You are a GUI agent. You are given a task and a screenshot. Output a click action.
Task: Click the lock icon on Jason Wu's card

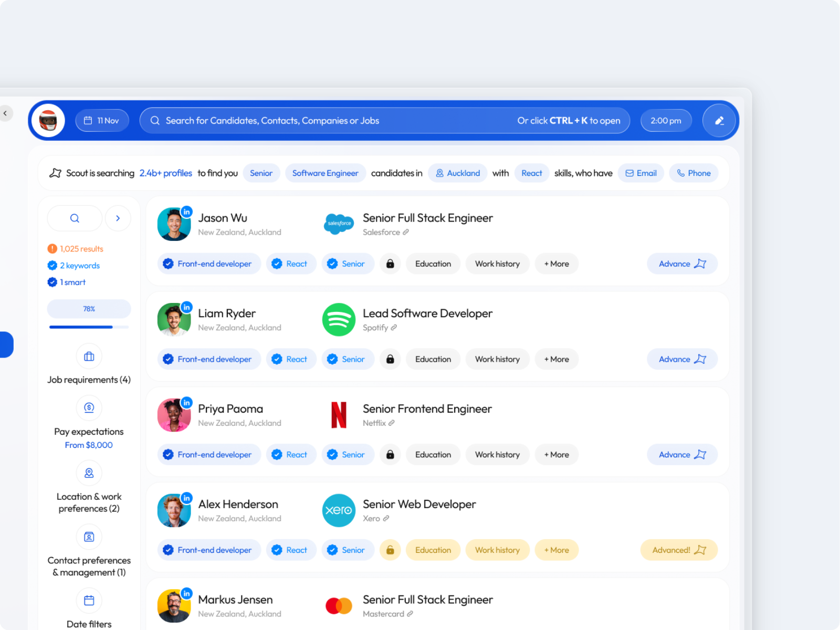390,264
